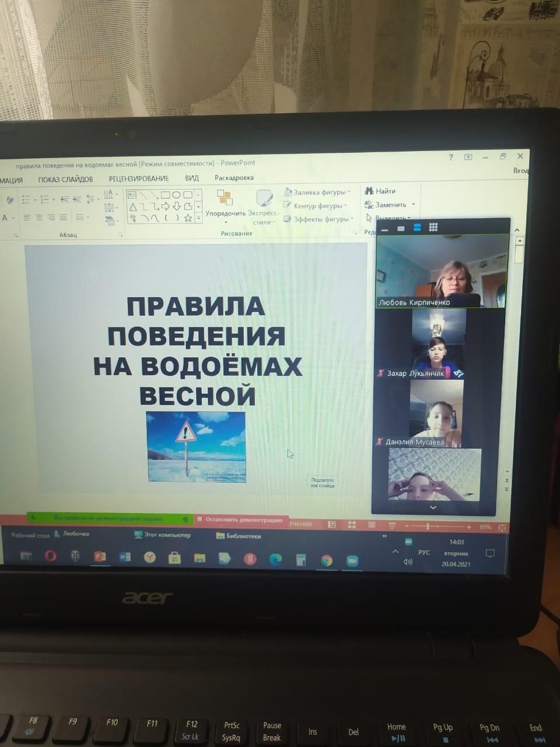Switch to РЕЦЕНЗИРОВАНИЕ ribbon tab
Image resolution: width=560 pixels, height=747 pixels.
(139, 179)
